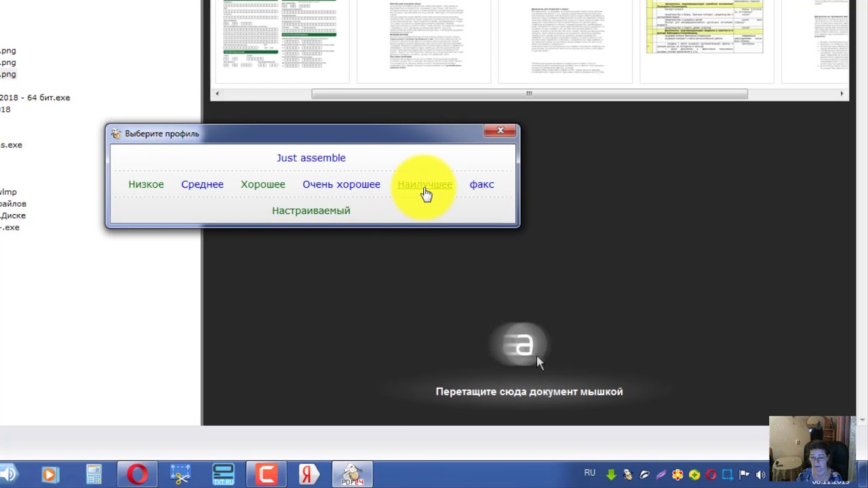868x488 pixels.
Task: Select the page thumbnail with yellow table
Action: point(707,41)
